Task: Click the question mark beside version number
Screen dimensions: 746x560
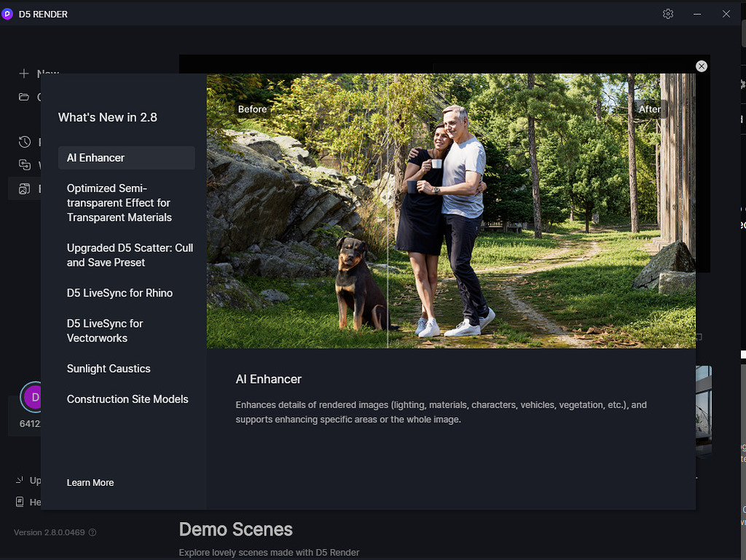Action: tap(92, 532)
